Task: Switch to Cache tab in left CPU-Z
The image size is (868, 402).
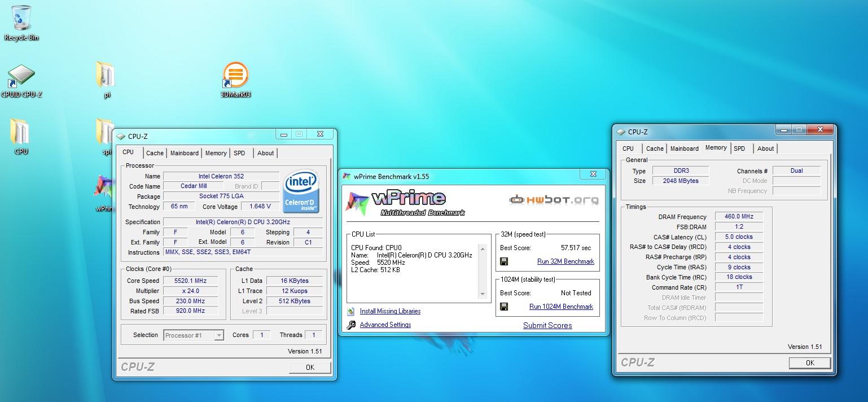Action: point(155,153)
